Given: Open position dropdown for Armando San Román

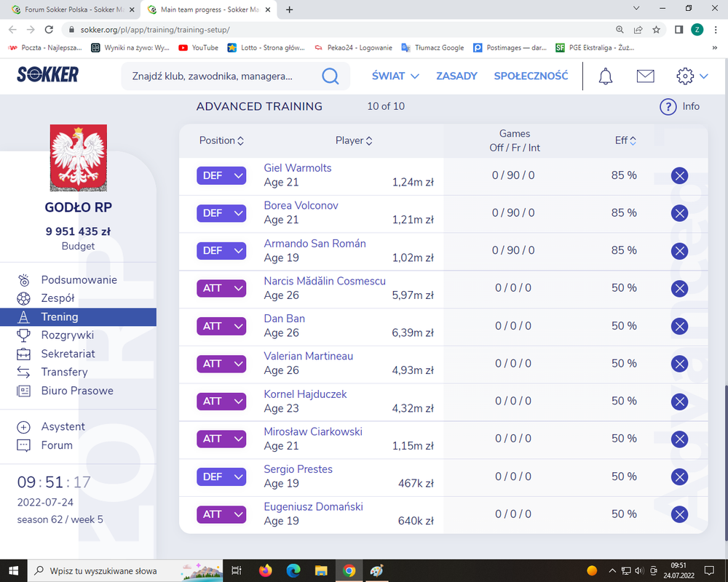Looking at the screenshot, I should click(x=221, y=250).
